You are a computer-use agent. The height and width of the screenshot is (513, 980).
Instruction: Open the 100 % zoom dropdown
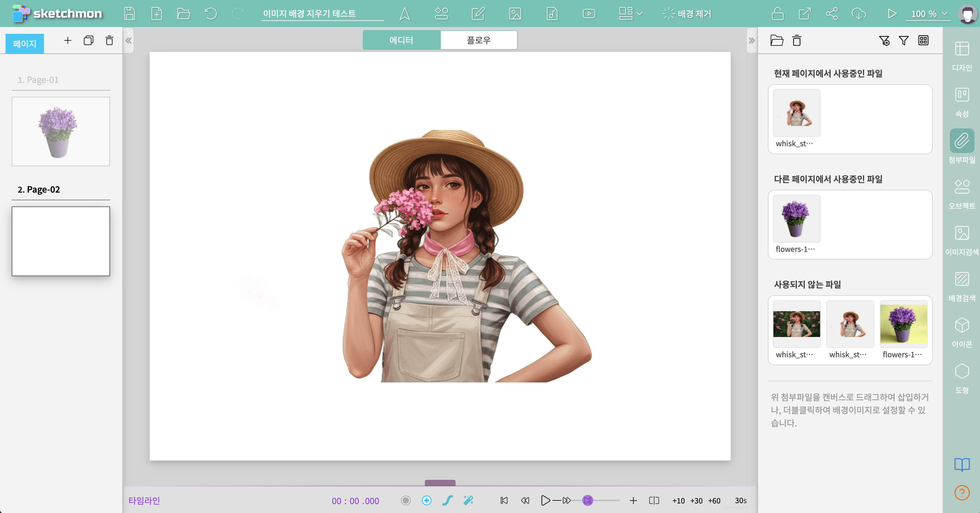click(x=929, y=14)
